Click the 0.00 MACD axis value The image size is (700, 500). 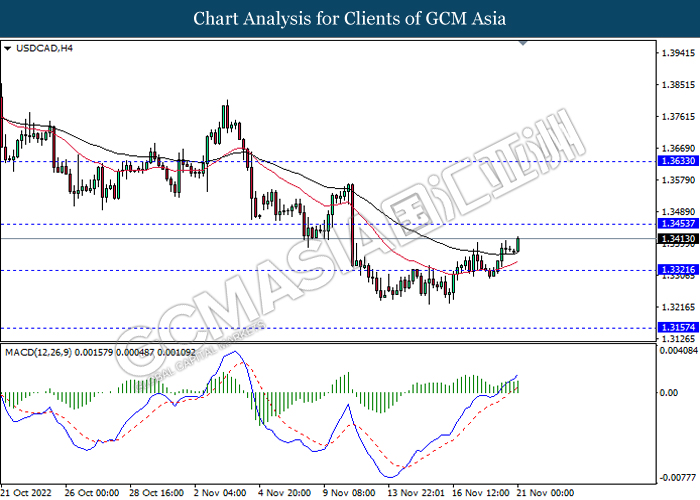[668, 392]
